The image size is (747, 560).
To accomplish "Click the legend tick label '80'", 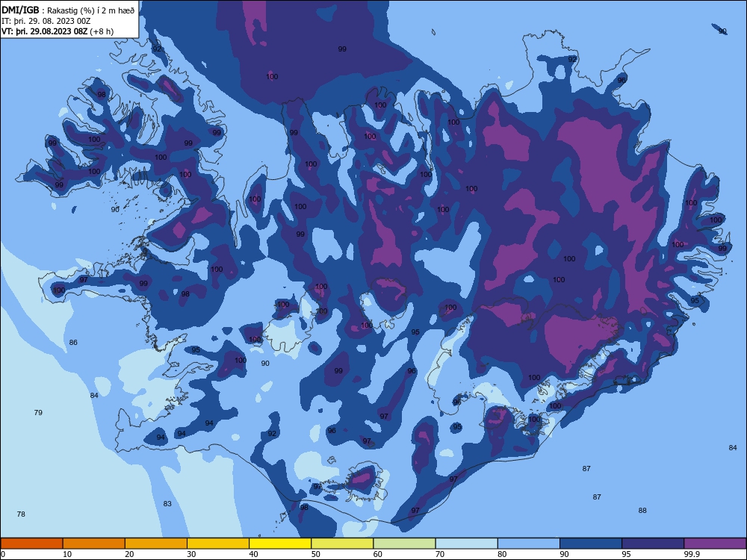I will pos(502,554).
